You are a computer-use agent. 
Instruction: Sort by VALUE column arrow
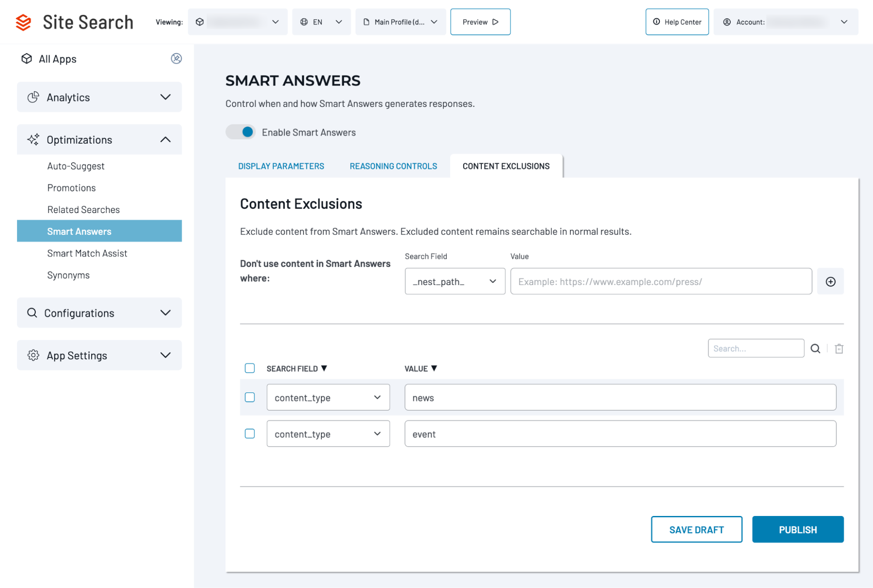click(x=434, y=368)
